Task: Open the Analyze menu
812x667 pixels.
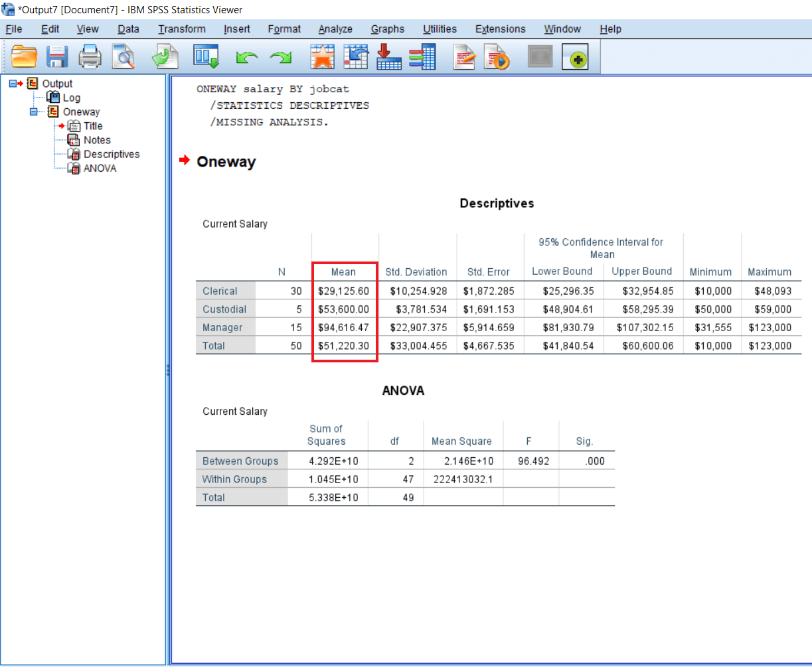Action: (335, 29)
